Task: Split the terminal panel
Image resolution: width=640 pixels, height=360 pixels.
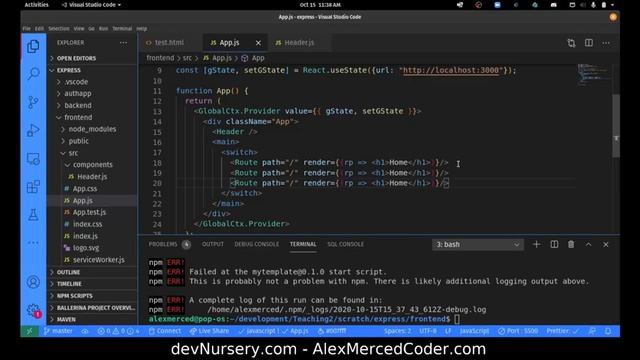Action: [x=554, y=244]
